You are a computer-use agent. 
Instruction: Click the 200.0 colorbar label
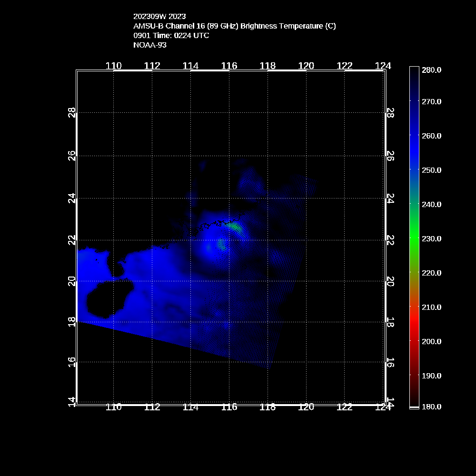click(431, 342)
